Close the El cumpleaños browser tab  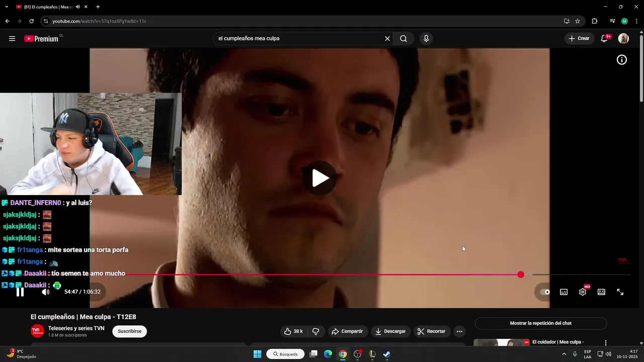click(86, 7)
